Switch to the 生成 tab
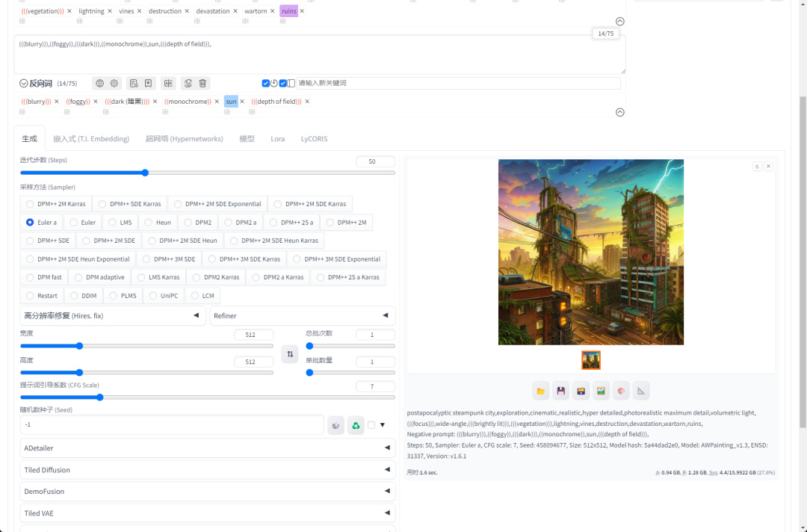This screenshot has width=807, height=532. point(29,138)
